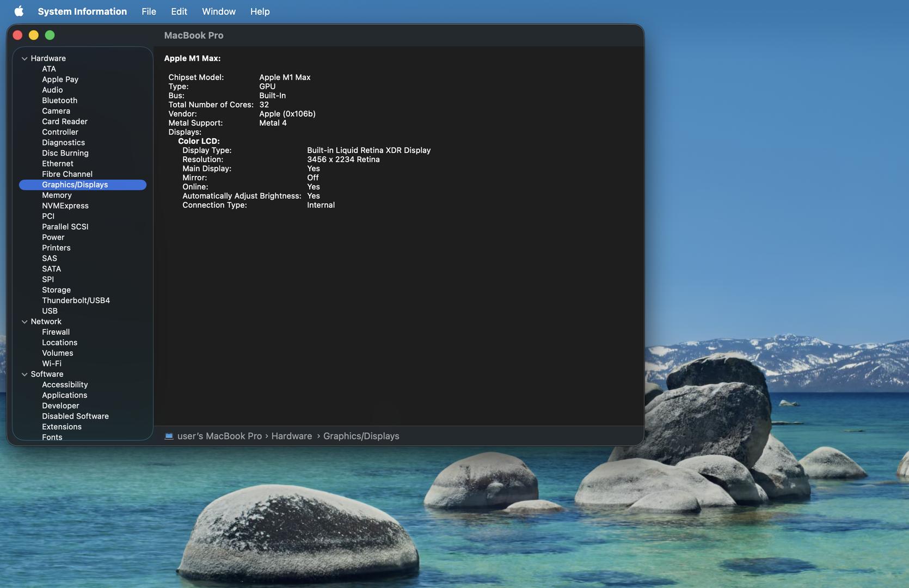Click Hardware in the path bar
The image size is (909, 588).
[291, 436]
